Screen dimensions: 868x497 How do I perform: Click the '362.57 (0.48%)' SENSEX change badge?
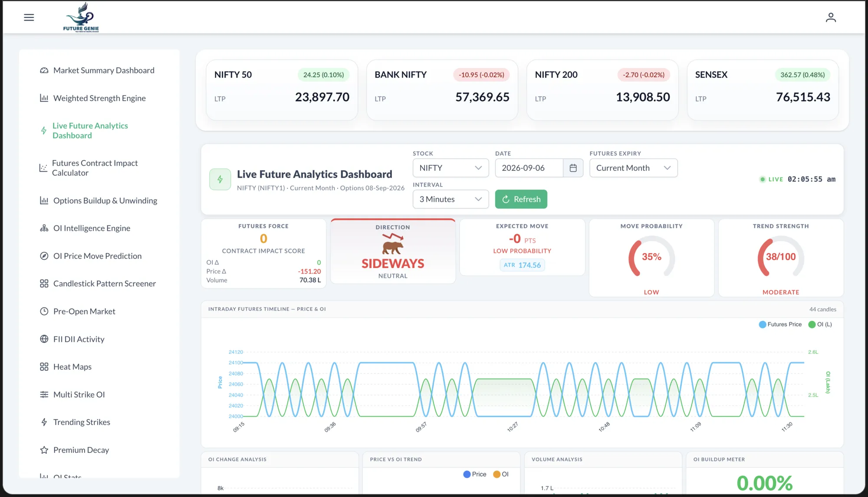[802, 75]
